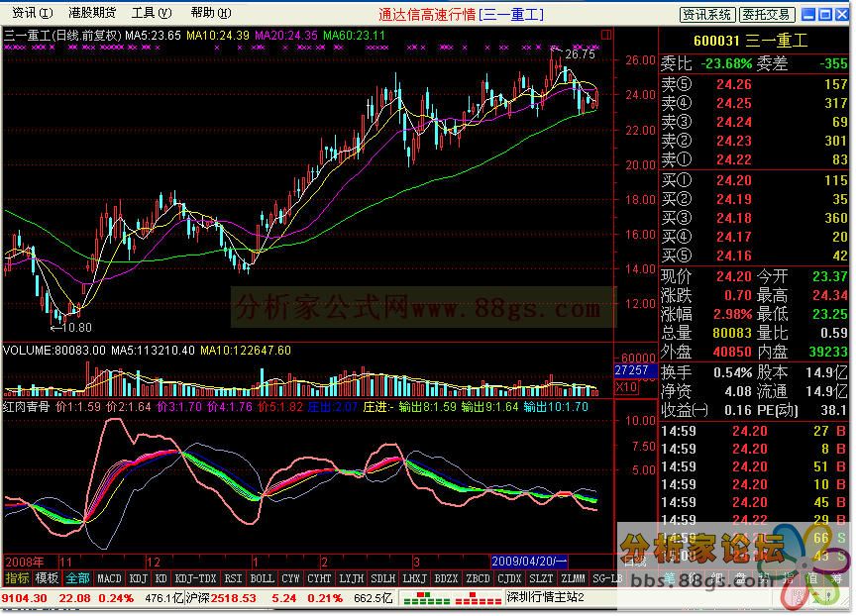This screenshot has height=616, width=856.
Task: Click the 2009/04/20/一 date marker
Action: click(x=529, y=562)
